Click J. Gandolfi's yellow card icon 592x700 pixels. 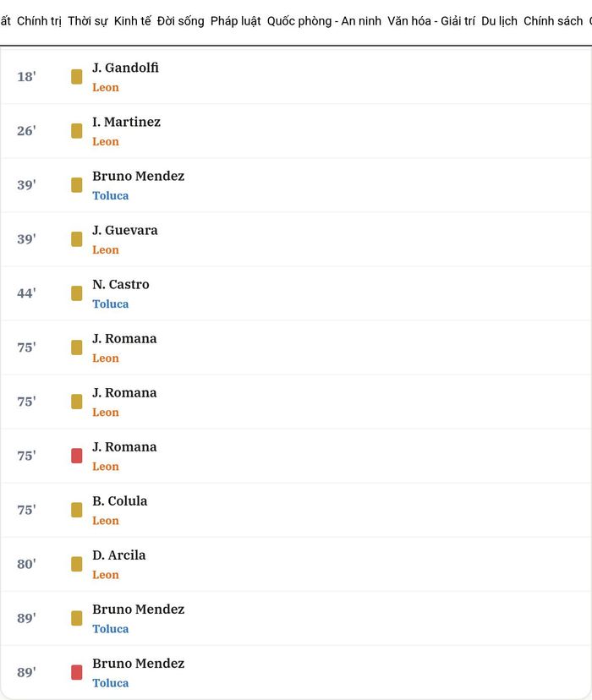tap(77, 77)
